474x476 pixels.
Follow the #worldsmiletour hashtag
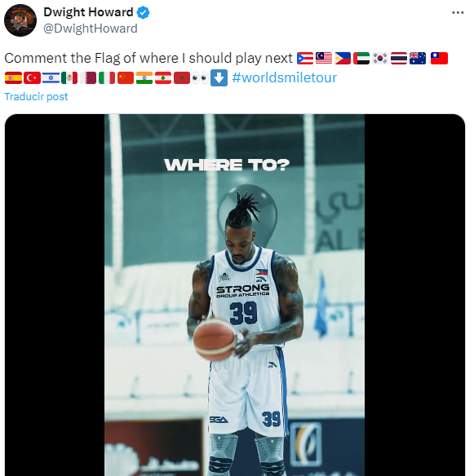(x=285, y=77)
